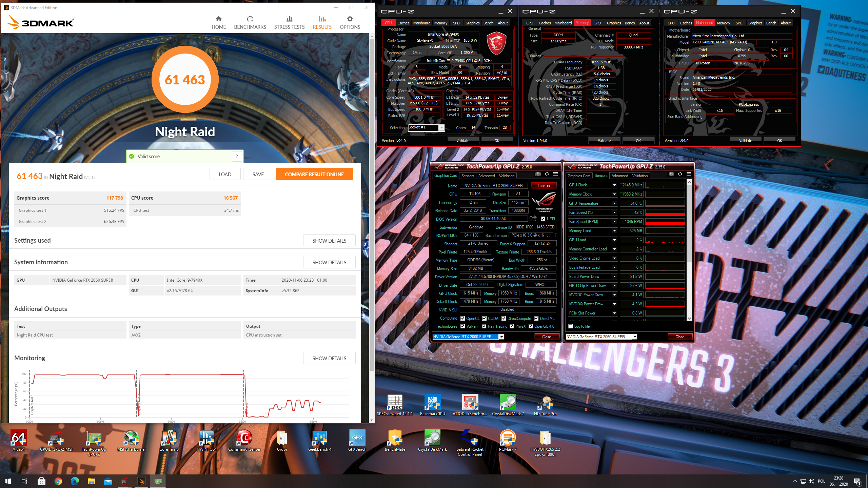The image size is (868, 488).
Task: Open the 3DMark HOME section
Action: [218, 23]
